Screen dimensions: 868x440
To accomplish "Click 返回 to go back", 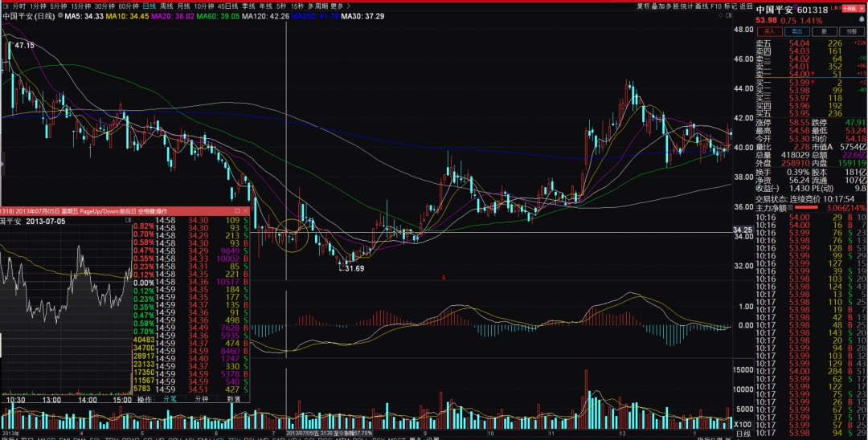I will pos(746,6).
